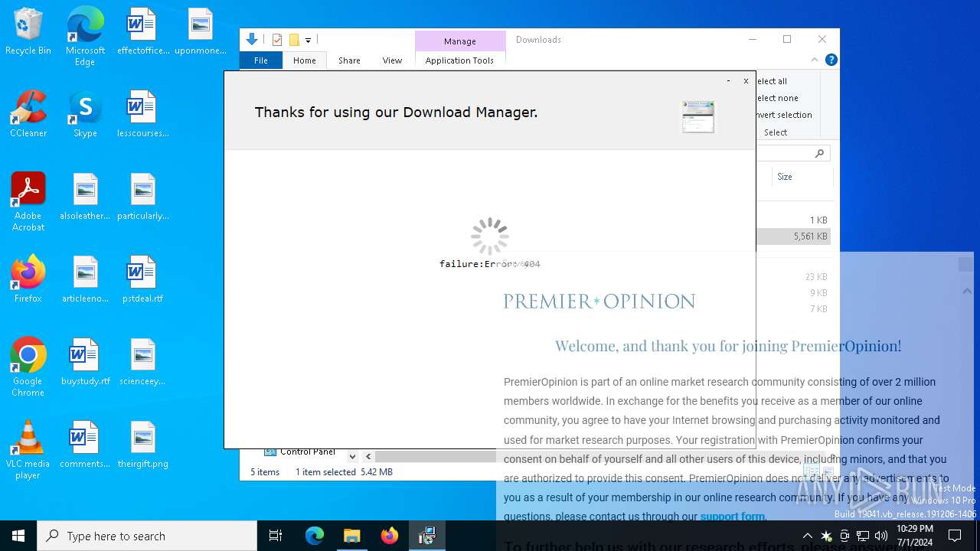Viewport: 980px width, 551px height.
Task: Open Skype desktop shortcut
Action: 85,114
